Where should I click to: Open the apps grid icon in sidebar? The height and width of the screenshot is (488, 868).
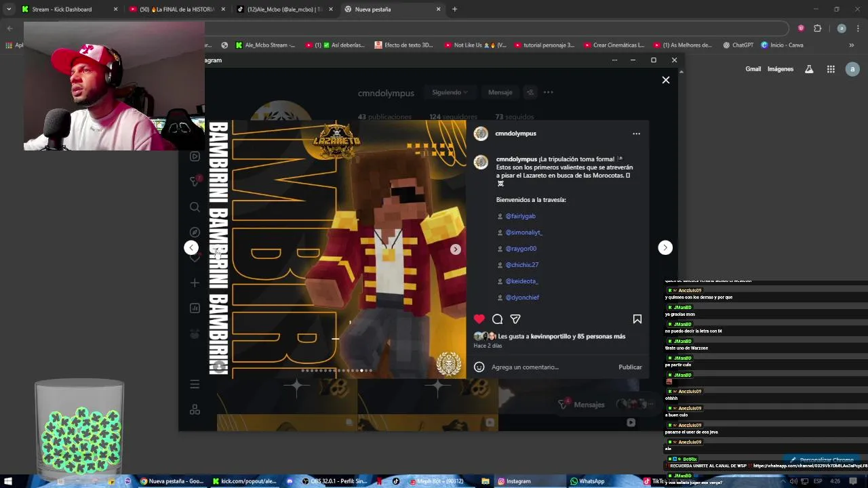pos(195,409)
